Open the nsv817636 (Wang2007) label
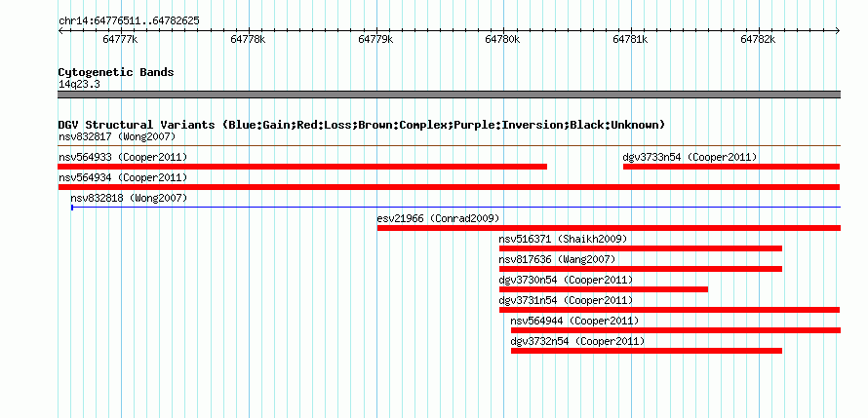868x418 pixels. pos(557,259)
